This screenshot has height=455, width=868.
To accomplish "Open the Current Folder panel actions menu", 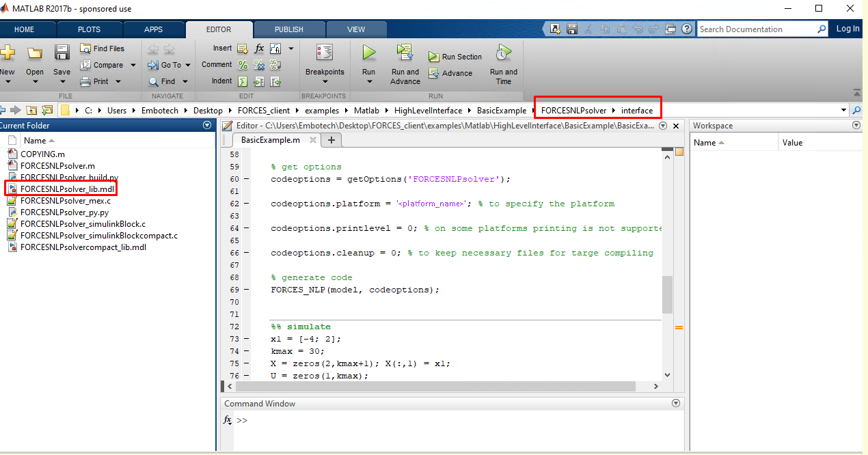I will (x=207, y=126).
